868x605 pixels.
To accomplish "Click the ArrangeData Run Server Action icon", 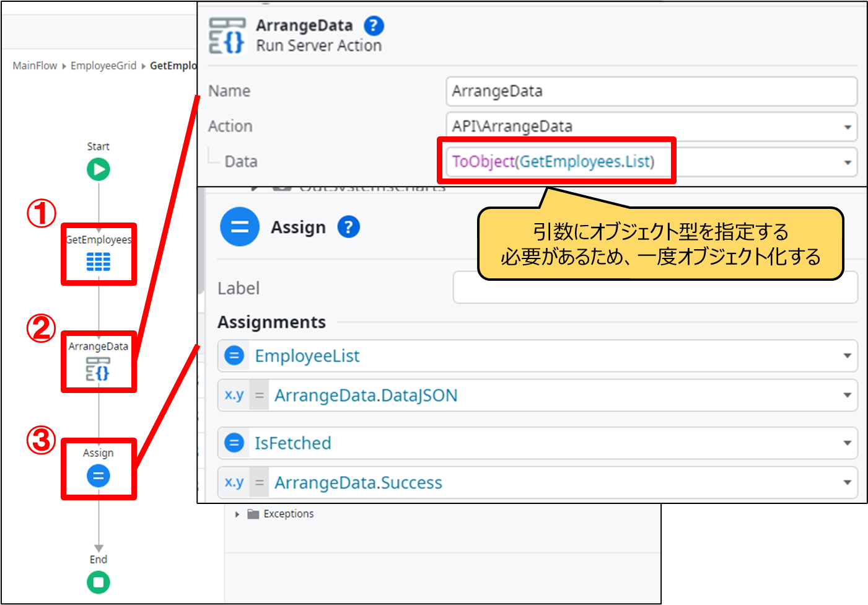I will pos(227,36).
